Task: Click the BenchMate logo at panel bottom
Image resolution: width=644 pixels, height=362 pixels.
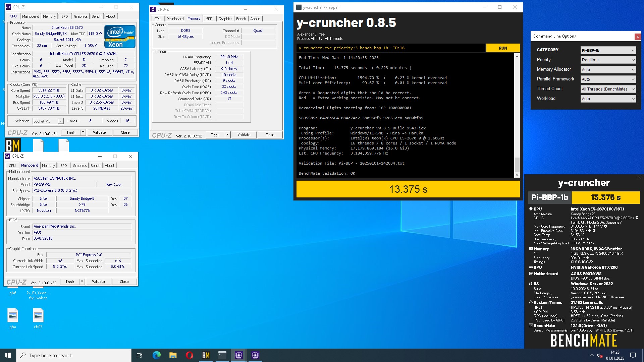Action: [584, 341]
